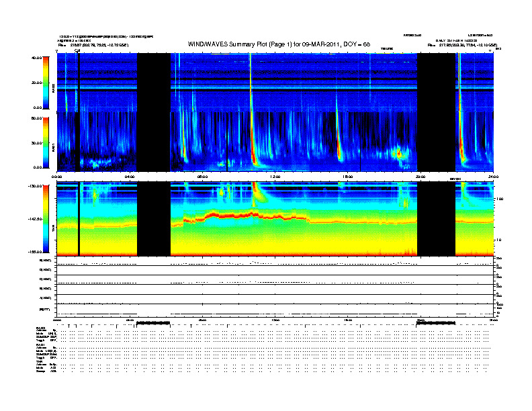Select the 30.00 label on RAD1 color scale
Viewport: 532px width, 411px height.
pyautogui.click(x=36, y=143)
